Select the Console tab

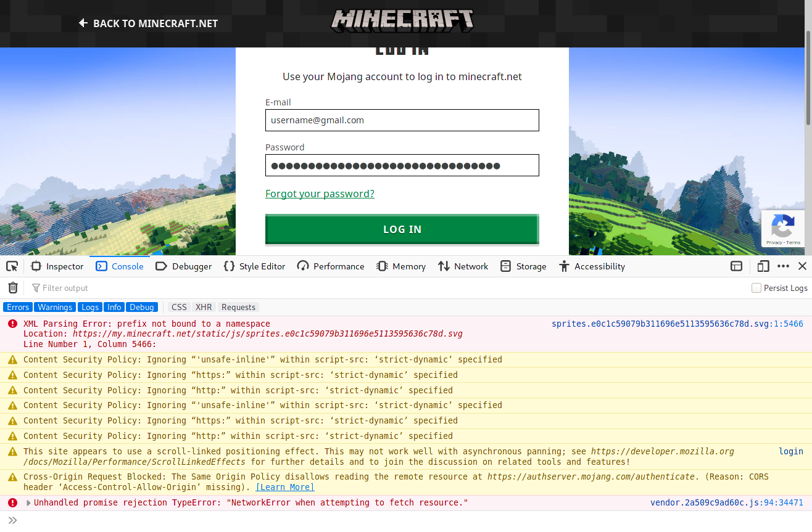pos(120,266)
